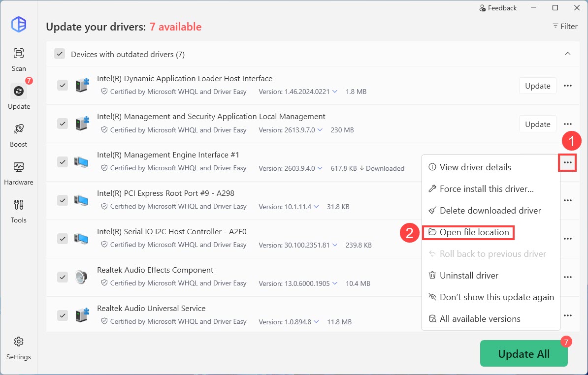
Task: Click three-dot menu for Management Engine Interface #1
Action: [x=568, y=162]
